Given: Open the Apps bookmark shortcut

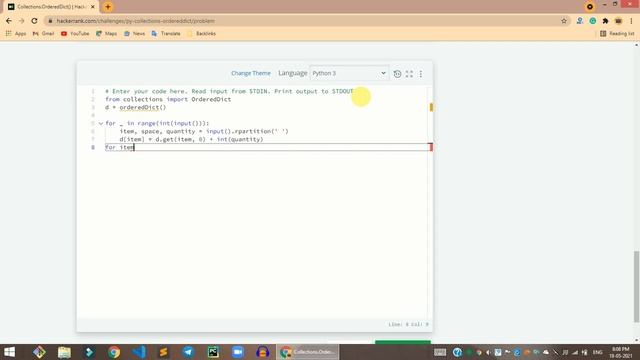Looking at the screenshot, I should pyautogui.click(x=16, y=33).
